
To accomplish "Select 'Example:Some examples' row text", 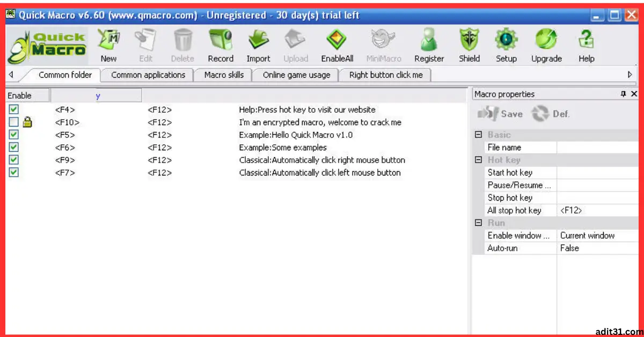I will coord(283,147).
